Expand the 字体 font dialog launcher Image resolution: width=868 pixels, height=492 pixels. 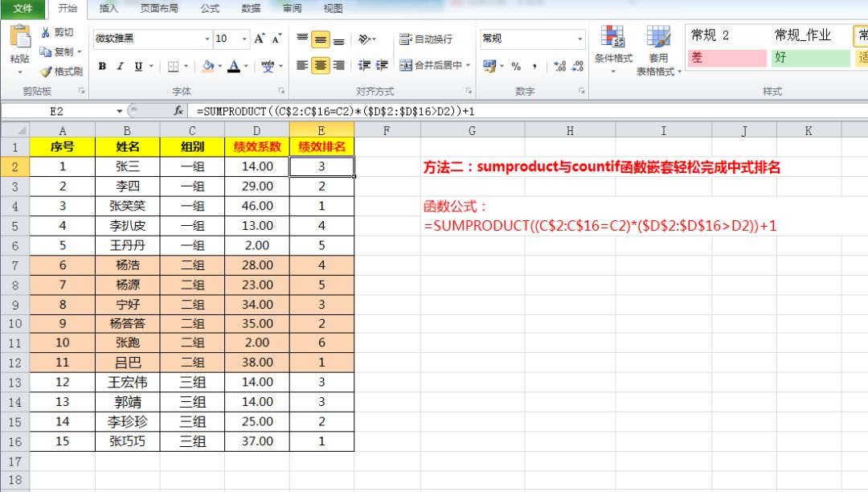281,91
